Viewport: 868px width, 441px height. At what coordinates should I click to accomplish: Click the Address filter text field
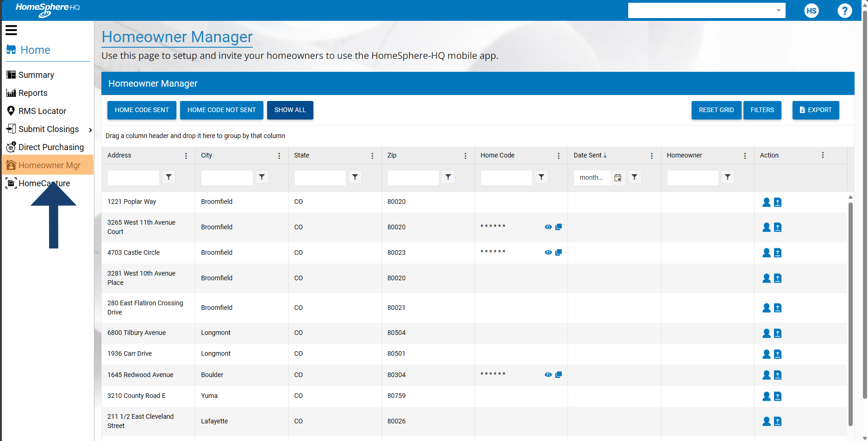pyautogui.click(x=133, y=177)
